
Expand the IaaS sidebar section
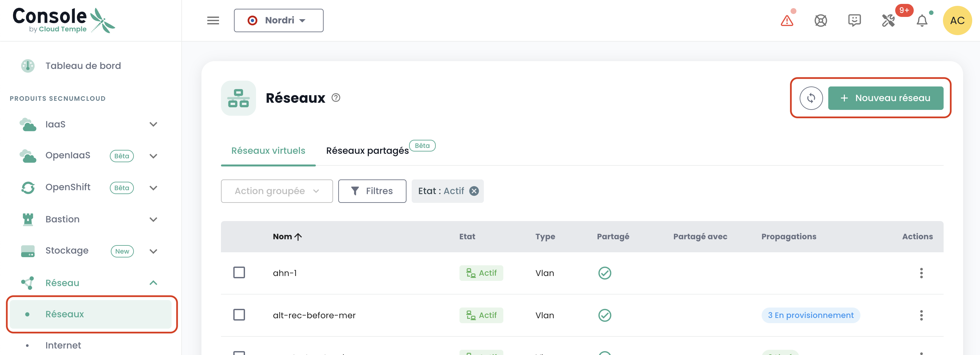coord(153,125)
